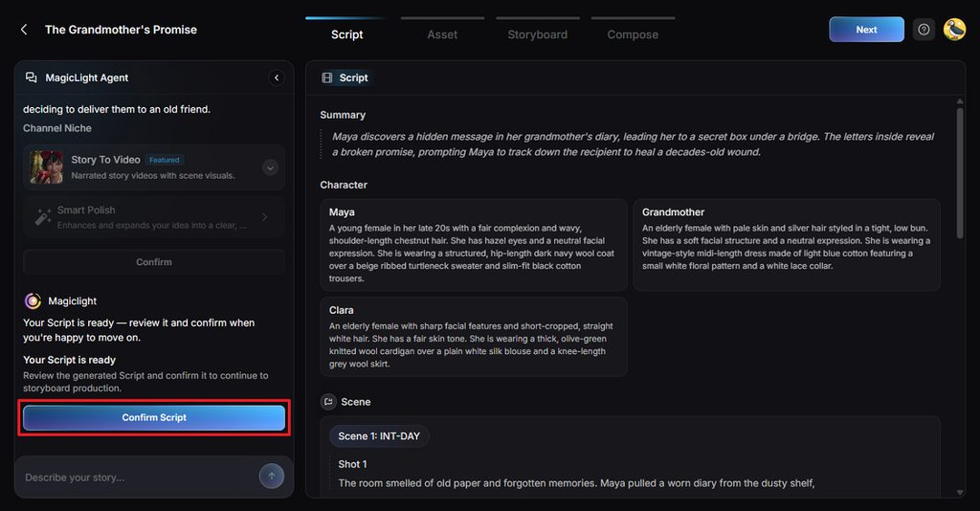Click the Script panel film icon
This screenshot has height=511, width=980.
(x=327, y=78)
